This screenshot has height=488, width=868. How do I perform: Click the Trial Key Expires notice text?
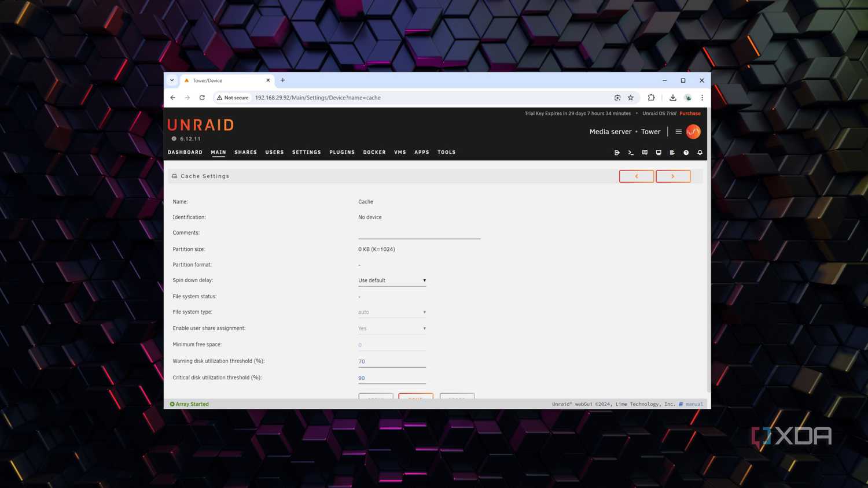[578, 113]
